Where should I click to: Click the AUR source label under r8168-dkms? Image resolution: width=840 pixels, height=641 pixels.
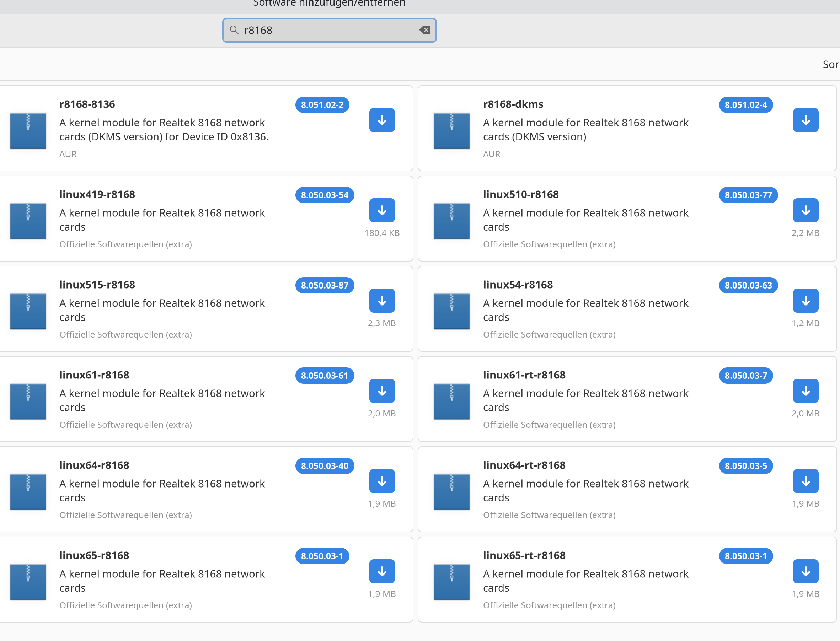point(492,154)
